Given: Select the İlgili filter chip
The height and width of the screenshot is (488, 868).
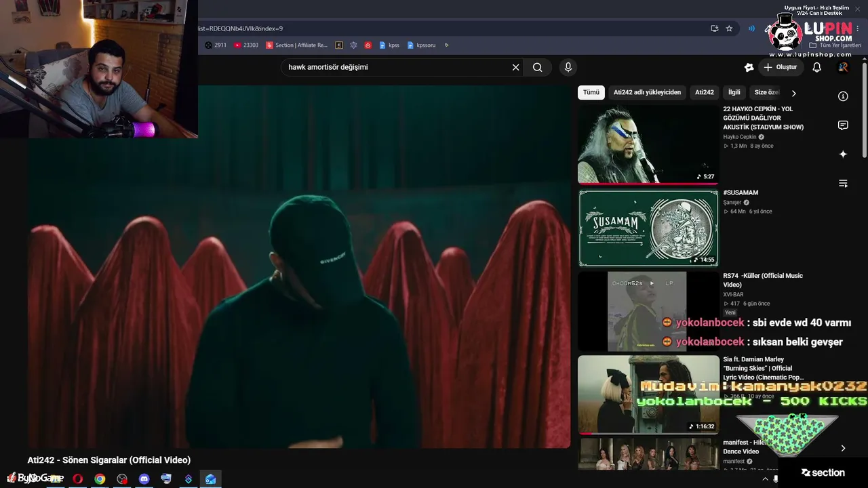Looking at the screenshot, I should 734,92.
